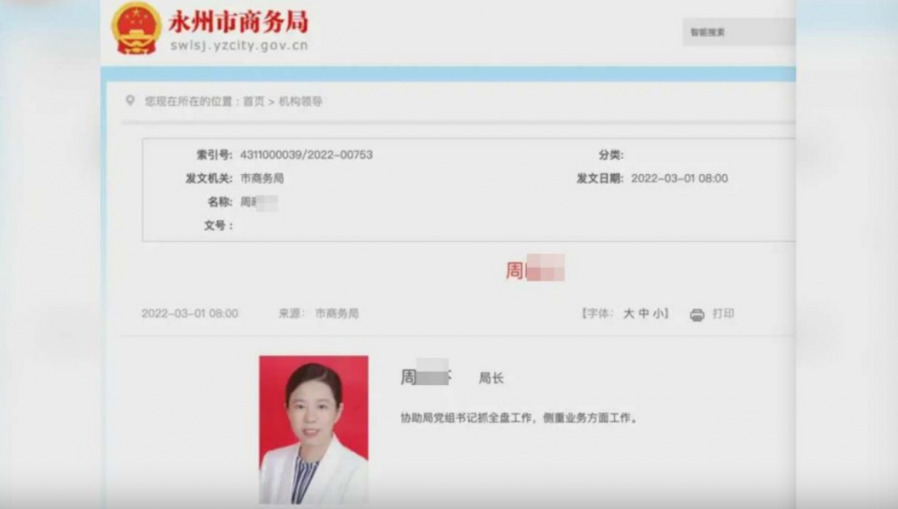Click the red headline title text

click(535, 269)
